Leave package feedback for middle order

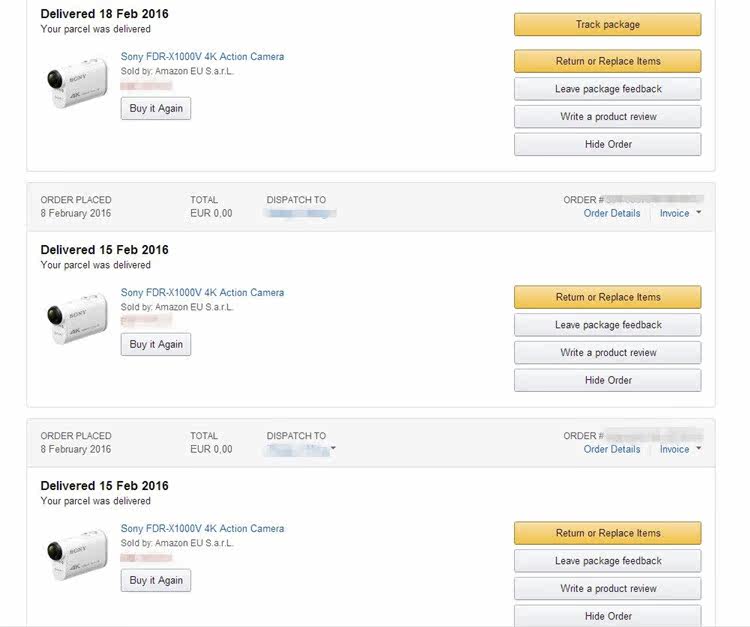(x=607, y=325)
